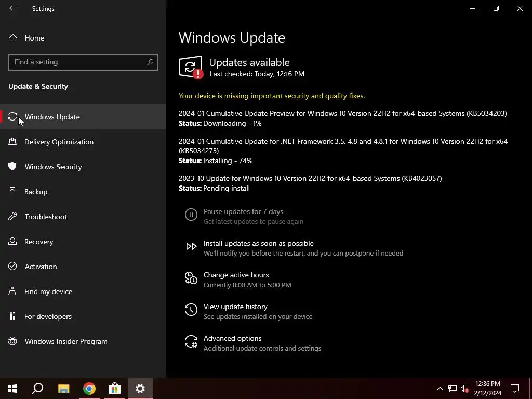Viewport: 532px width, 399px height.
Task: Open Delivery Optimization page
Action: 83,142
